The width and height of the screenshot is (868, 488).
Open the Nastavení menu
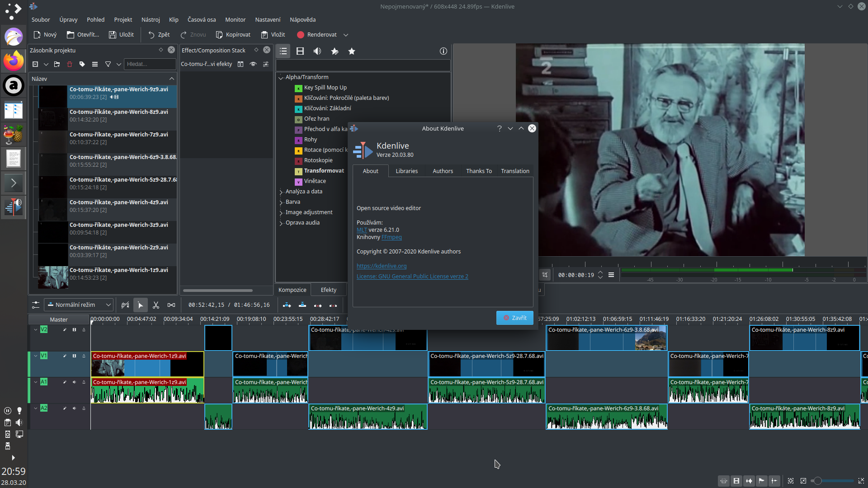click(x=268, y=19)
